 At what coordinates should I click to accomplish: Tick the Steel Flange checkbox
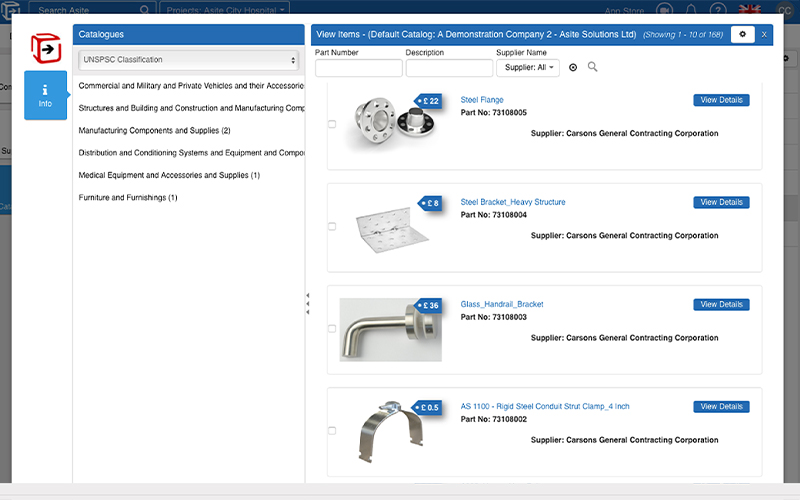pyautogui.click(x=332, y=124)
